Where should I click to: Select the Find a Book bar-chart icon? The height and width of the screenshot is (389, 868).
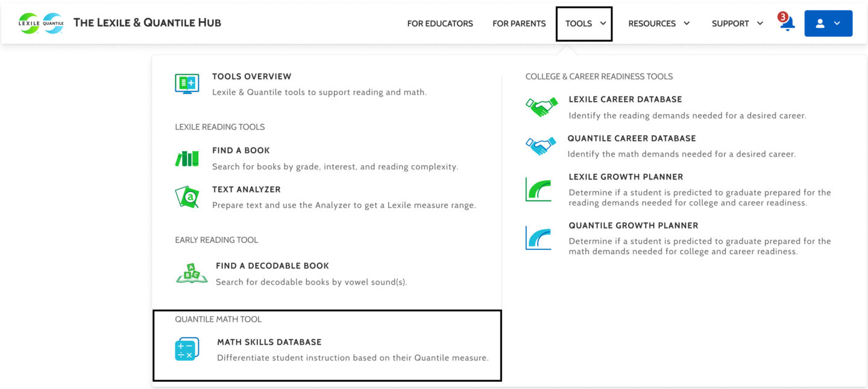coord(186,157)
